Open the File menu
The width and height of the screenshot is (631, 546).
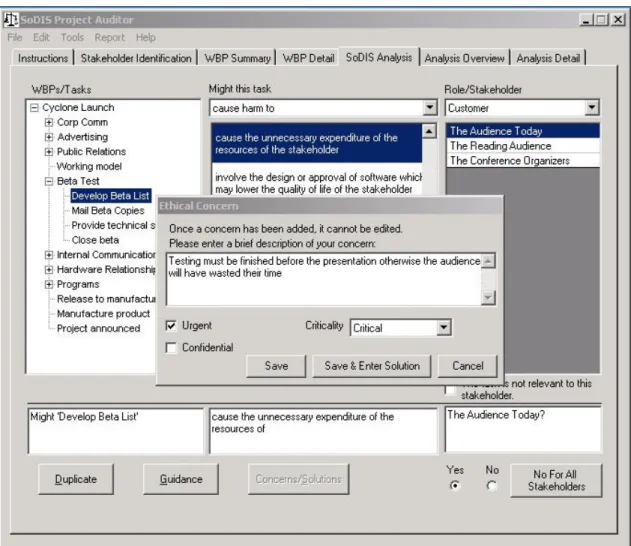pyautogui.click(x=15, y=38)
